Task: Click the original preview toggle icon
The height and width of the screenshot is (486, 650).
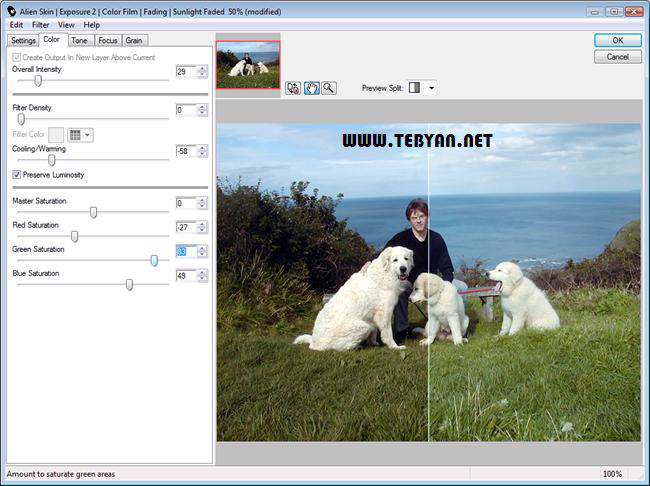Action: [293, 88]
